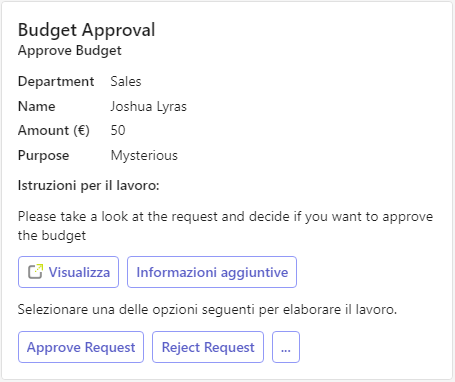Image resolution: width=455 pixels, height=382 pixels.
Task: Click the Department field label
Action: [x=56, y=82]
